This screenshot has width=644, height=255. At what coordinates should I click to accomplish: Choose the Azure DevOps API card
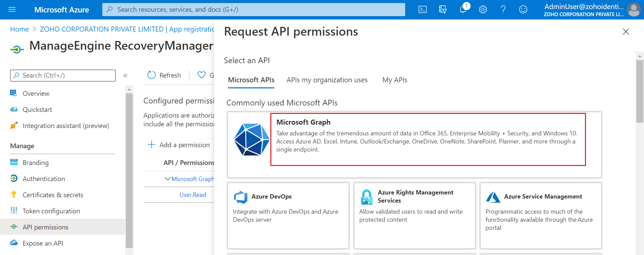click(288, 215)
